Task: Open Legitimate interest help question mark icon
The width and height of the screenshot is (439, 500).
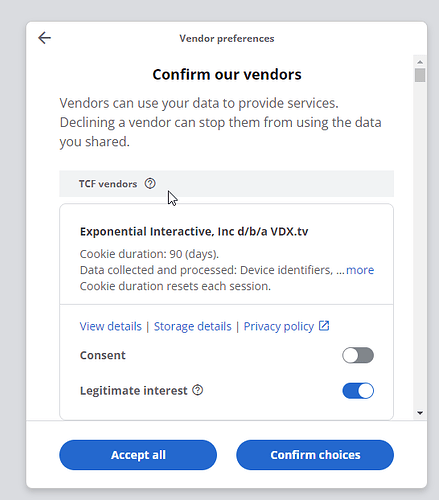Action: tap(198, 390)
